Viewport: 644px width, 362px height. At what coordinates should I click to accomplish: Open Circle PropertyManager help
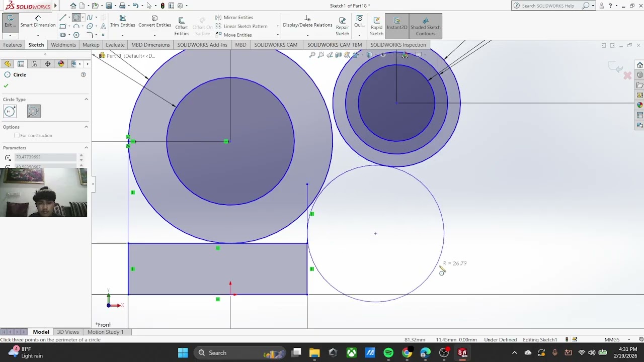pos(84,74)
